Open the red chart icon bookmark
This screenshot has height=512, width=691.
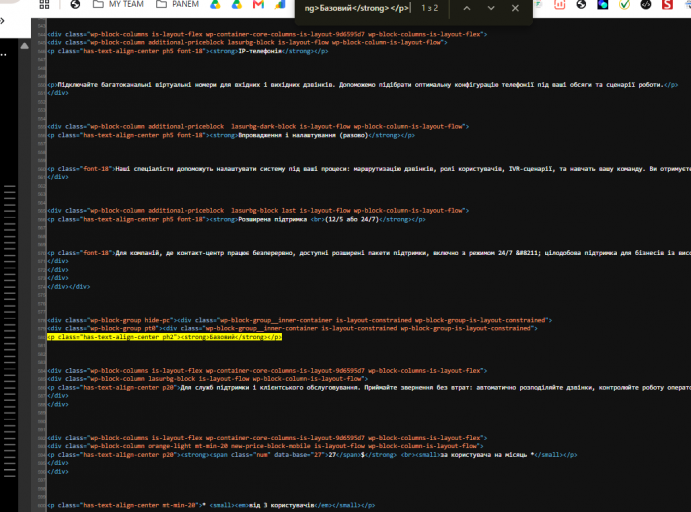[560, 4]
